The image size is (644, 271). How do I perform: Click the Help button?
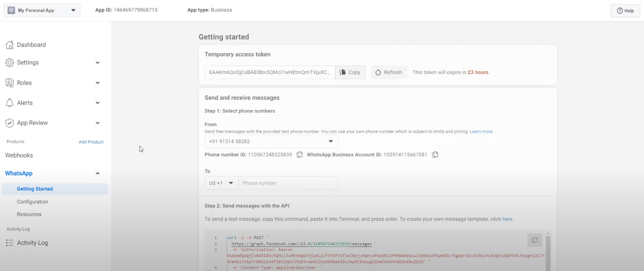pyautogui.click(x=625, y=11)
